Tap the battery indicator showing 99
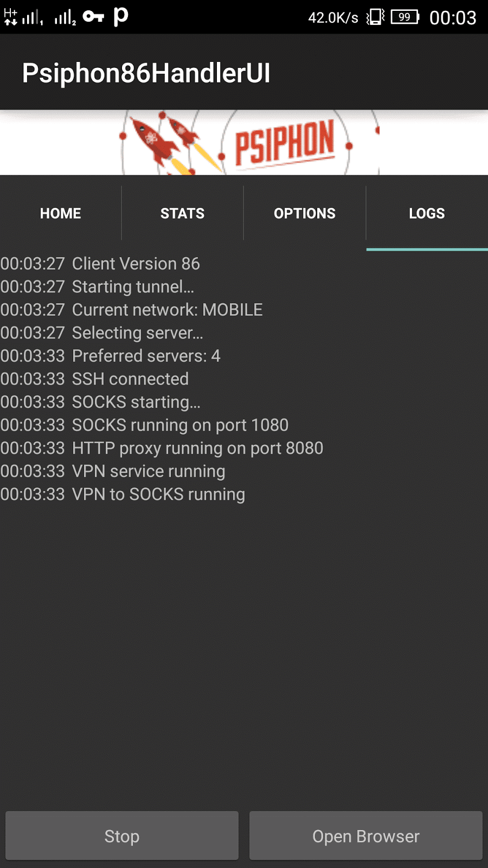This screenshot has height=868, width=488. pos(405,17)
